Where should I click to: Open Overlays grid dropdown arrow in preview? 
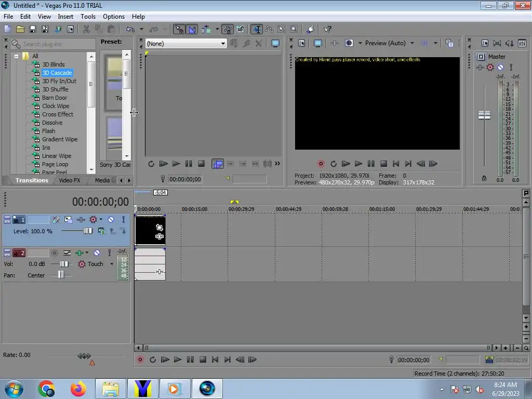tap(435, 43)
